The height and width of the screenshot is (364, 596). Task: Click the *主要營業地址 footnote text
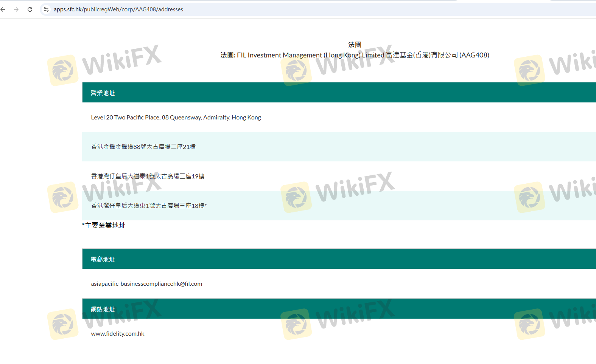[104, 226]
